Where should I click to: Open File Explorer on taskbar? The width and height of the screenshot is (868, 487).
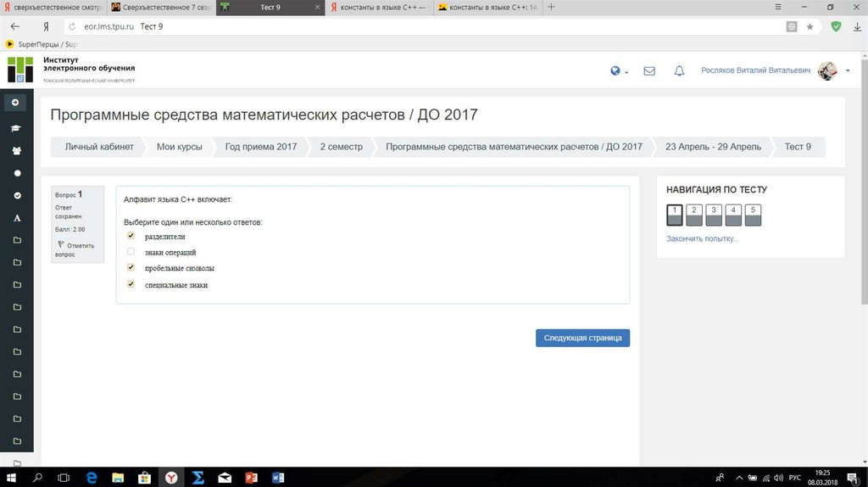tap(118, 478)
